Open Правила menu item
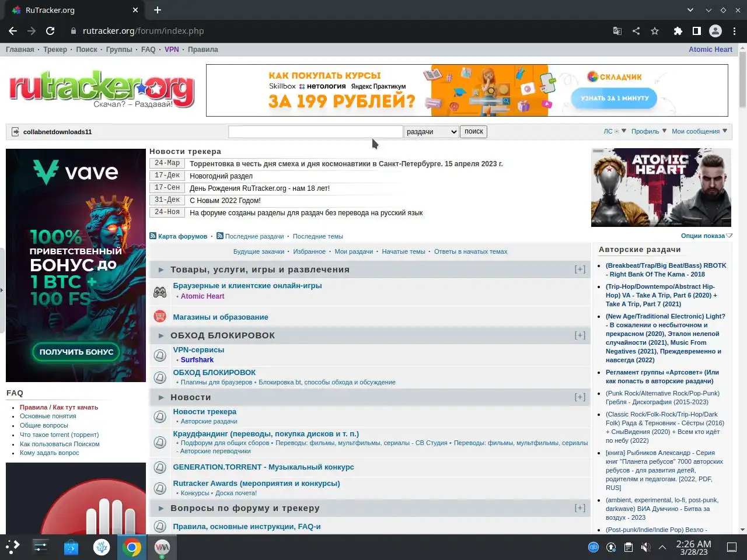Screen dimensions: 747x560 (x=203, y=50)
